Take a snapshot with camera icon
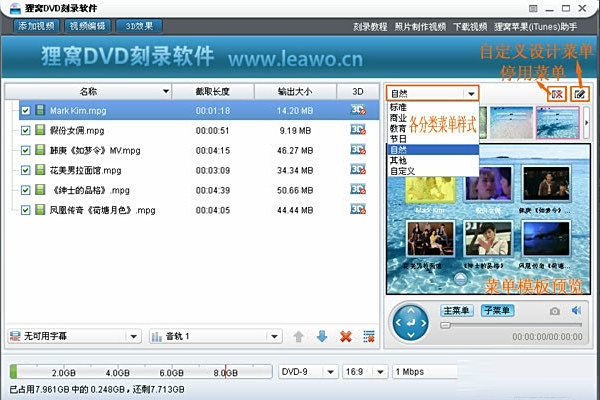This screenshot has width=600, height=400. pos(555,311)
